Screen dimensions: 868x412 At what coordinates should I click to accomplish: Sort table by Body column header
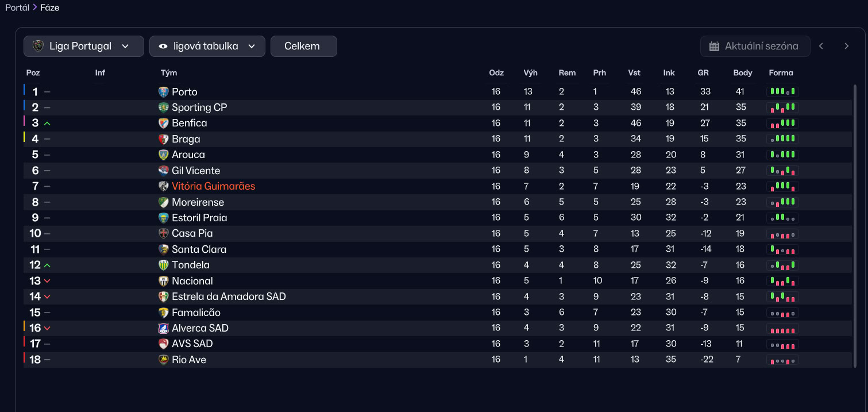(x=743, y=73)
